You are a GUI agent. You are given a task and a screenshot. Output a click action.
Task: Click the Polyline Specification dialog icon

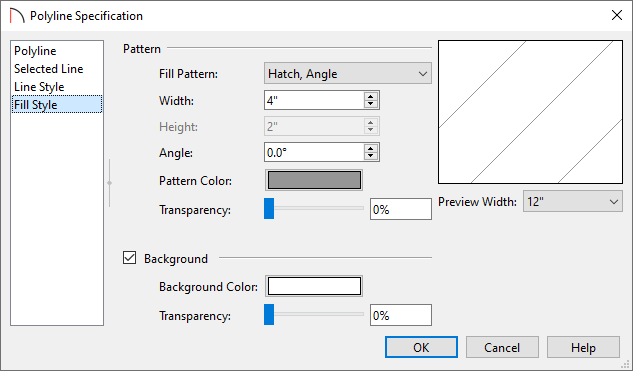coord(17,16)
